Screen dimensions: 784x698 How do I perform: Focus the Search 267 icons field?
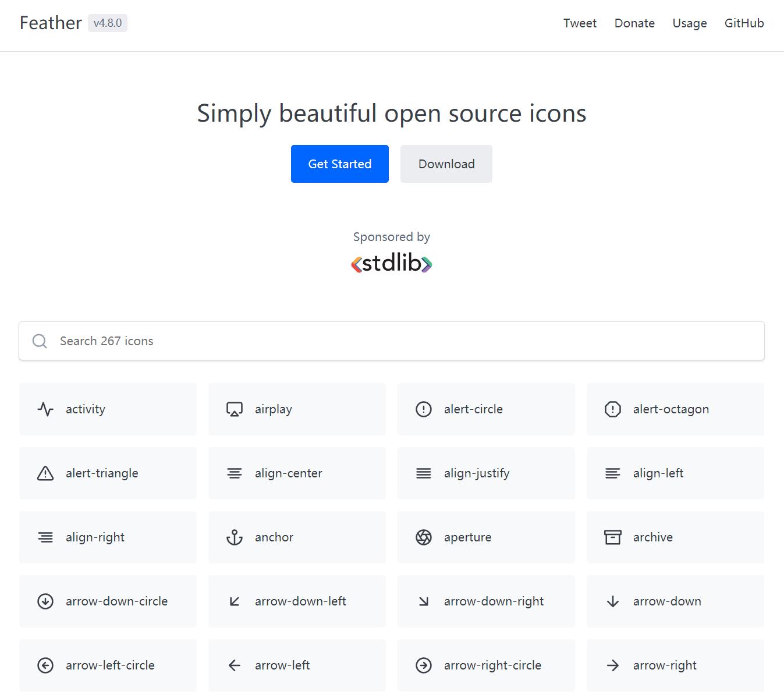pos(392,341)
